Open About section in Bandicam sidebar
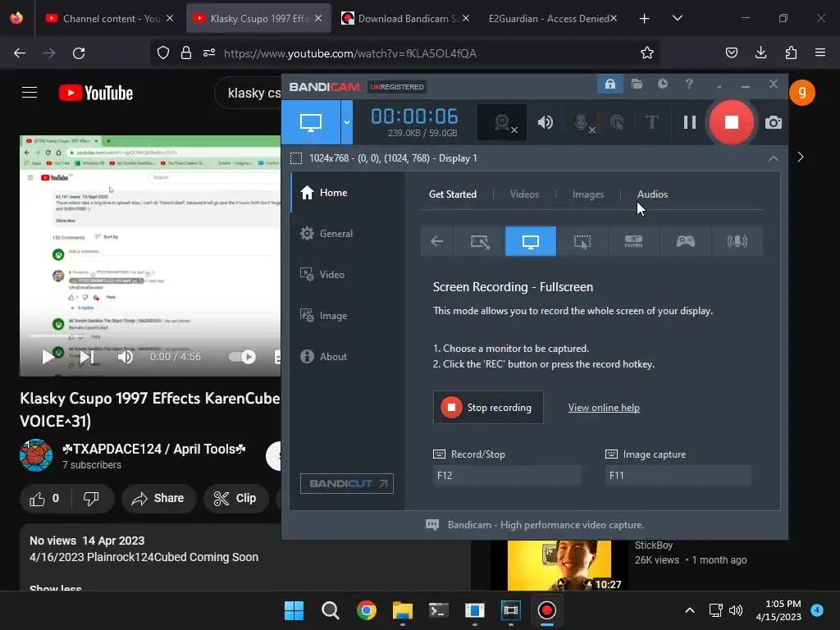The height and width of the screenshot is (630, 840). click(x=348, y=356)
